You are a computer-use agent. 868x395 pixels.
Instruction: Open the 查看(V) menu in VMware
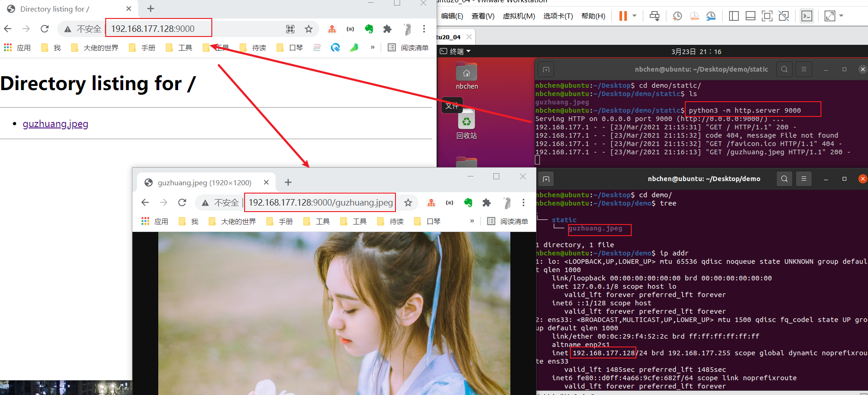pyautogui.click(x=483, y=16)
